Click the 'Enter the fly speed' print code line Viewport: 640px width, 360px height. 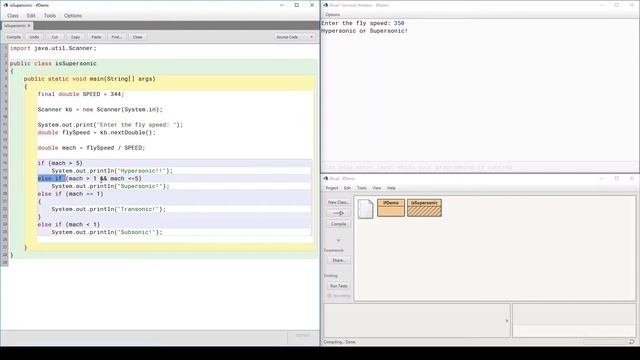(x=110, y=125)
